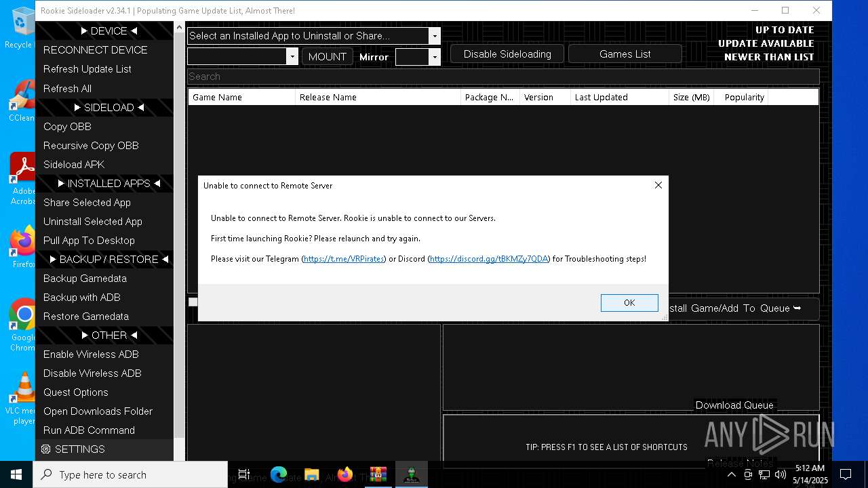Click OK in the error dialog
The width and height of the screenshot is (868, 488).
[x=629, y=303]
